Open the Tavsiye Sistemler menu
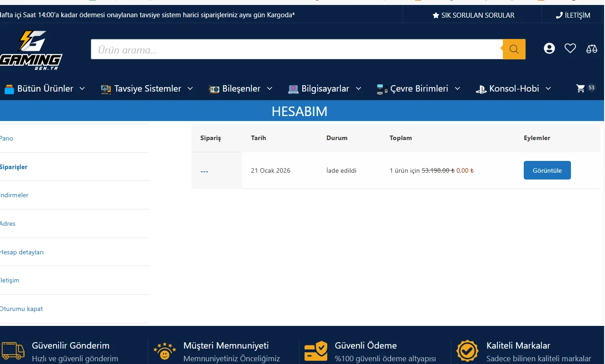 coord(147,89)
